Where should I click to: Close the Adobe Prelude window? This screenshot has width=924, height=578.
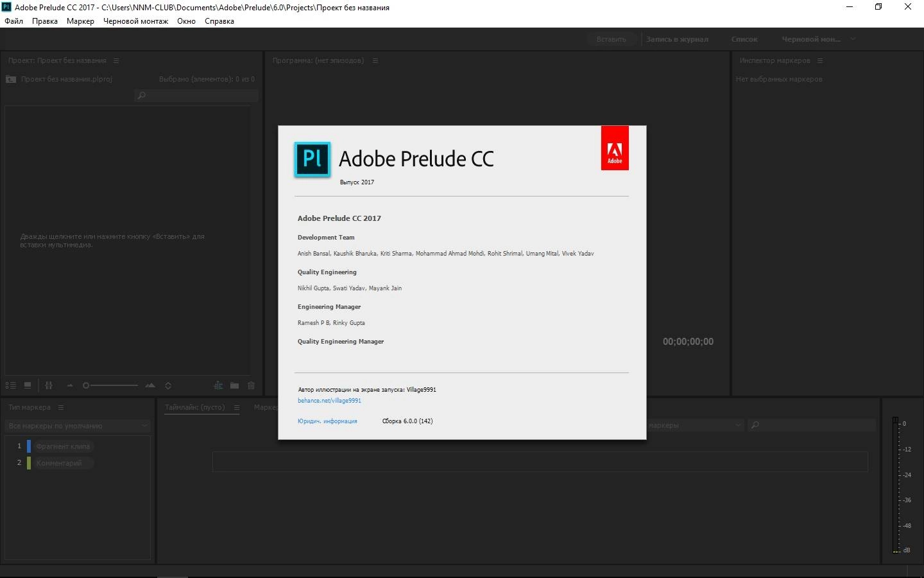tap(908, 7)
